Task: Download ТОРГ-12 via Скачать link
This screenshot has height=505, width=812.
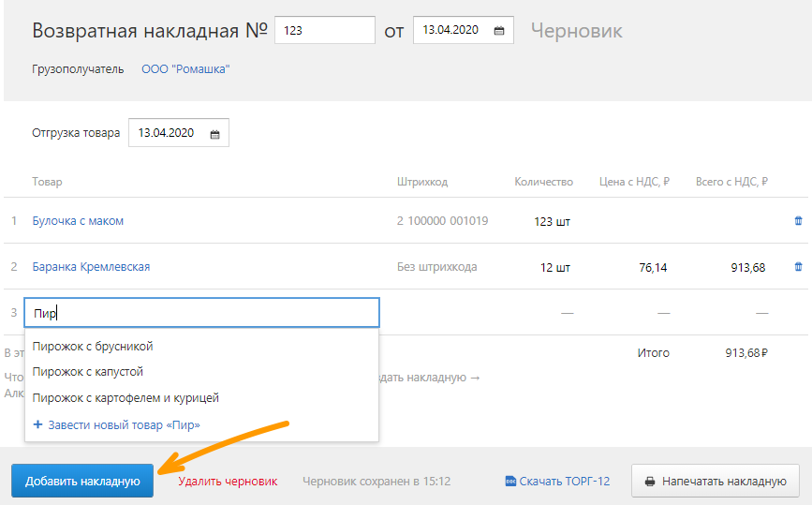Action: click(565, 482)
